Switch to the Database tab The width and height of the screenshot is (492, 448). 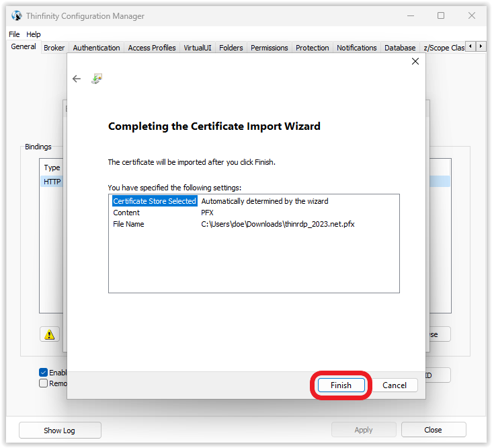(x=400, y=48)
